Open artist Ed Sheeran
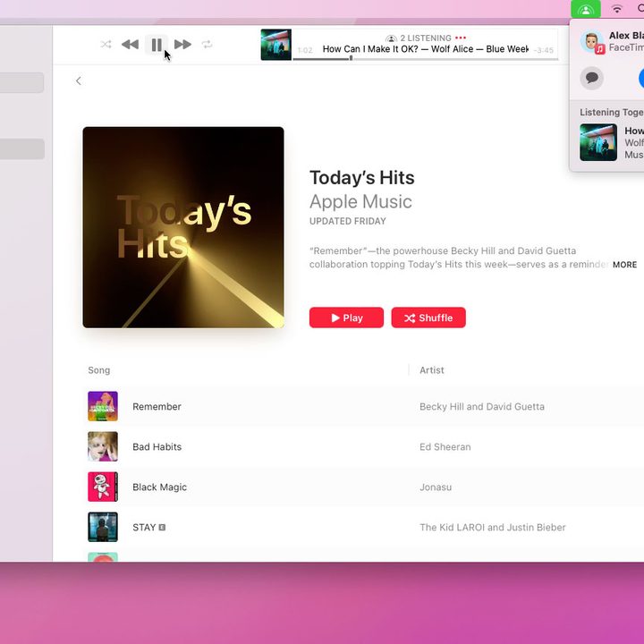644x644 pixels. tap(445, 447)
